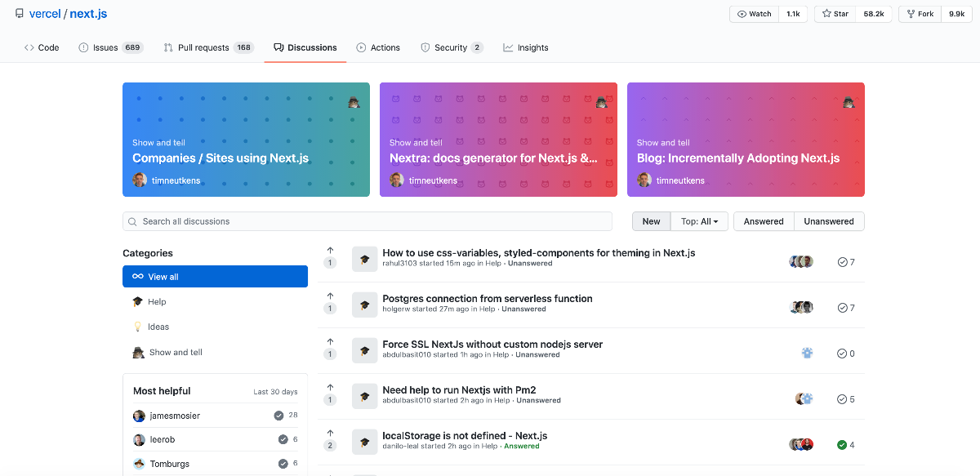Open the Top: All dropdown
The image size is (980, 476).
(x=699, y=221)
